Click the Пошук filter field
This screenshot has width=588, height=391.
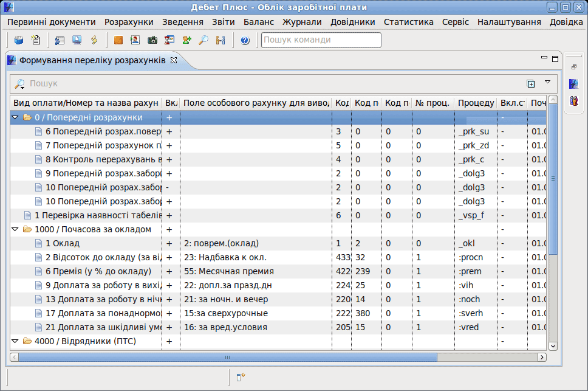click(276, 84)
